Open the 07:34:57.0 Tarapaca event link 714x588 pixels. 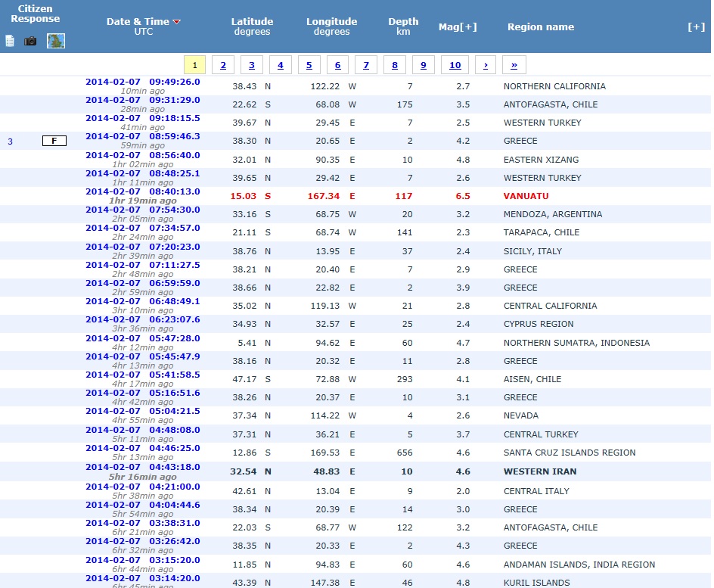142,229
